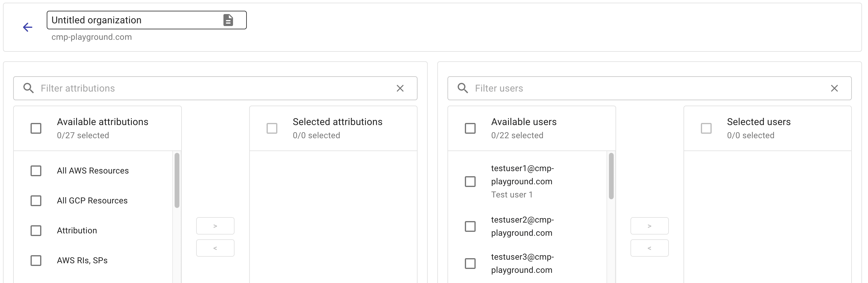
Task: Click the search icon in Filter attributions
Action: (x=29, y=88)
